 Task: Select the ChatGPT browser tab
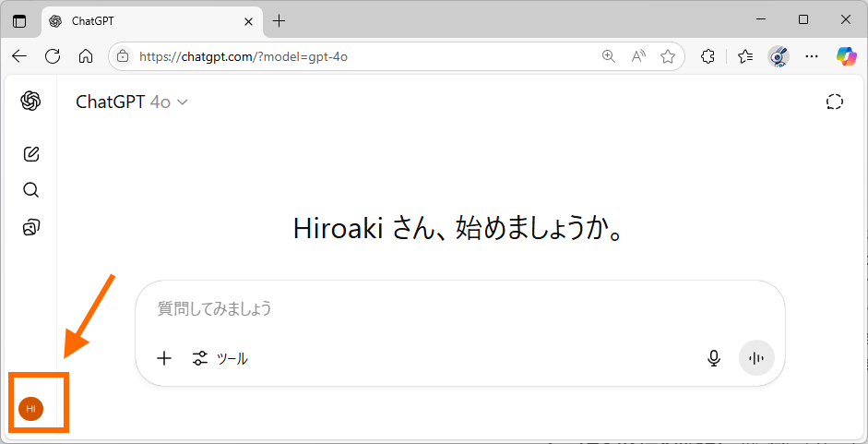coord(151,21)
